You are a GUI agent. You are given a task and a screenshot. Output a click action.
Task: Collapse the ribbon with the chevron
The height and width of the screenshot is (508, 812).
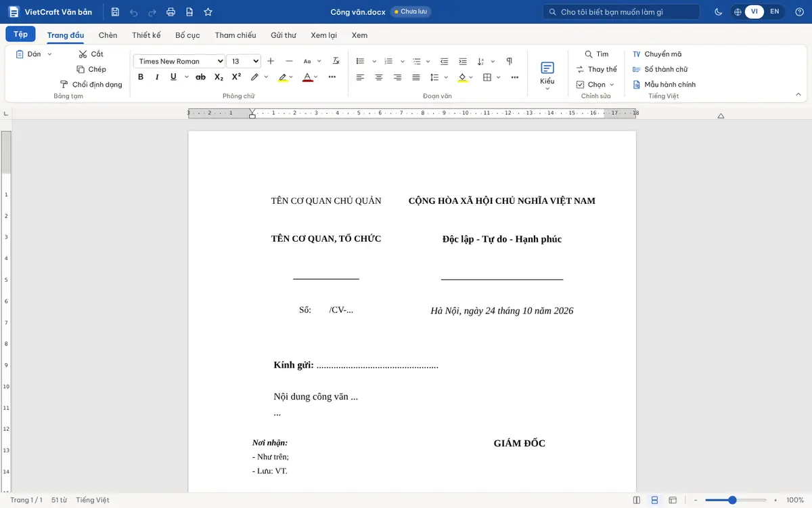(798, 94)
